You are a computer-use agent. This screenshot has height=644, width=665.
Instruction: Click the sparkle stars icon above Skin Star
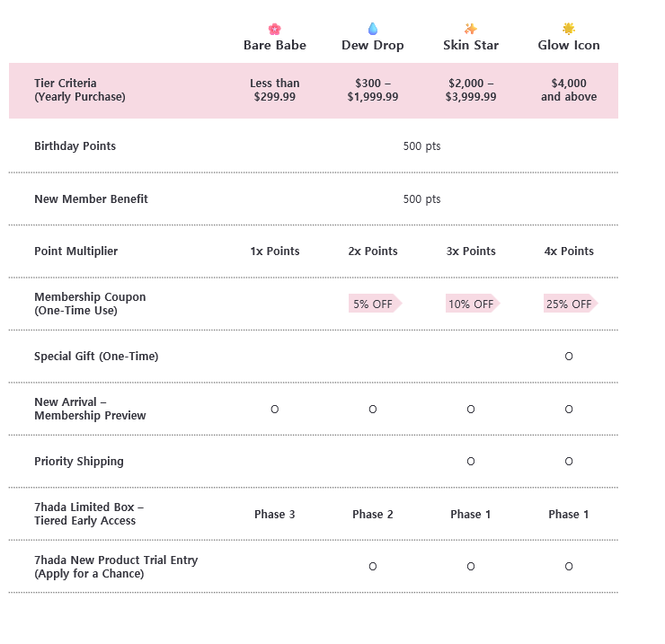pyautogui.click(x=471, y=29)
